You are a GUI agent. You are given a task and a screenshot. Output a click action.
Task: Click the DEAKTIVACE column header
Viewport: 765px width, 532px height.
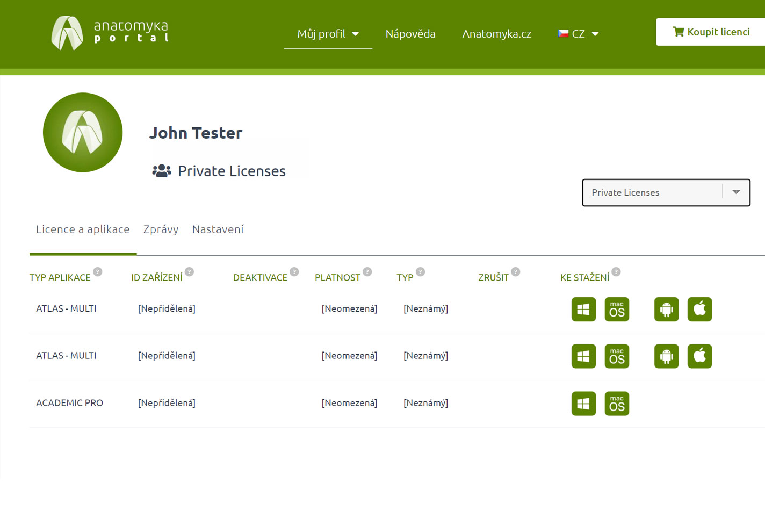[260, 278]
